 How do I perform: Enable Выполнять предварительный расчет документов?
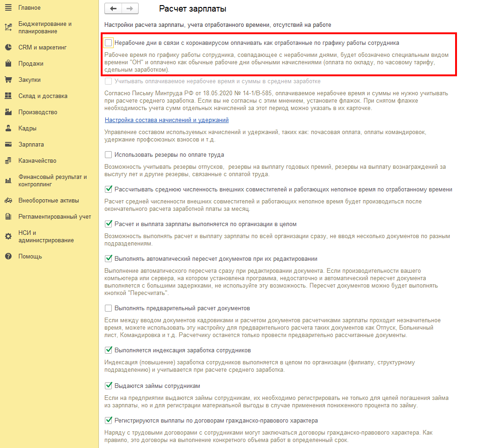[x=109, y=308]
